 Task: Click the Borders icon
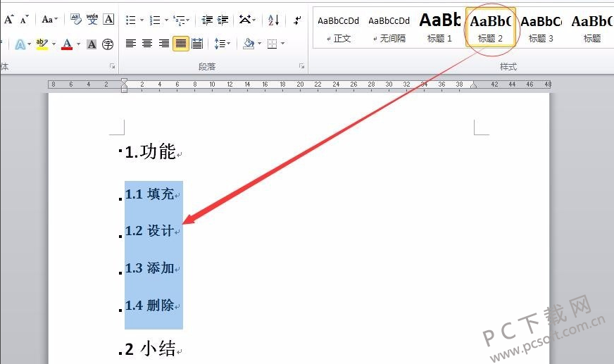pos(272,44)
